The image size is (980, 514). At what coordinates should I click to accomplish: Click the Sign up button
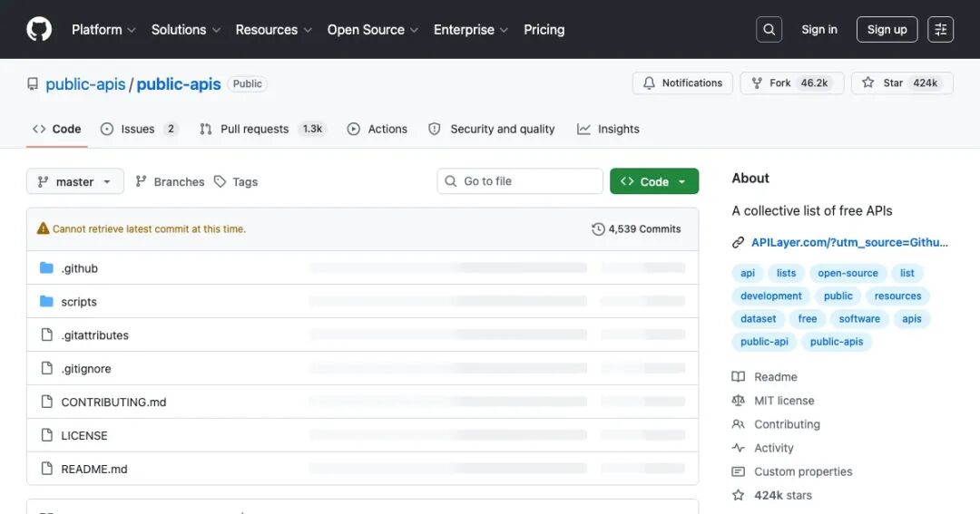click(x=887, y=30)
